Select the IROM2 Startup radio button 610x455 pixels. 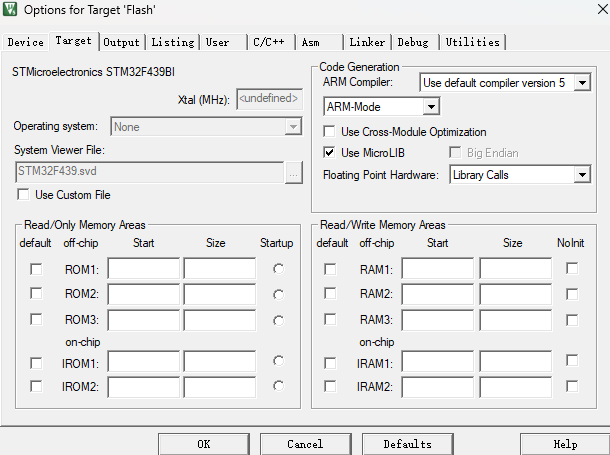pos(279,386)
